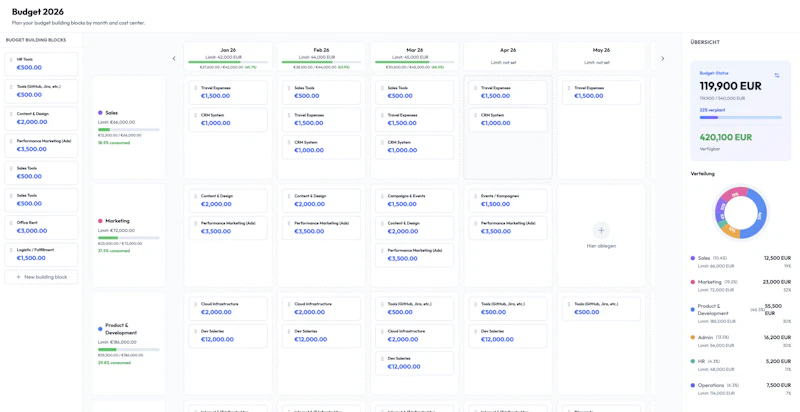Click the €12,000.00 amount on Mar 26 Dev Salaries card
Image resolution: width=800 pixels, height=412 pixels.
point(404,366)
